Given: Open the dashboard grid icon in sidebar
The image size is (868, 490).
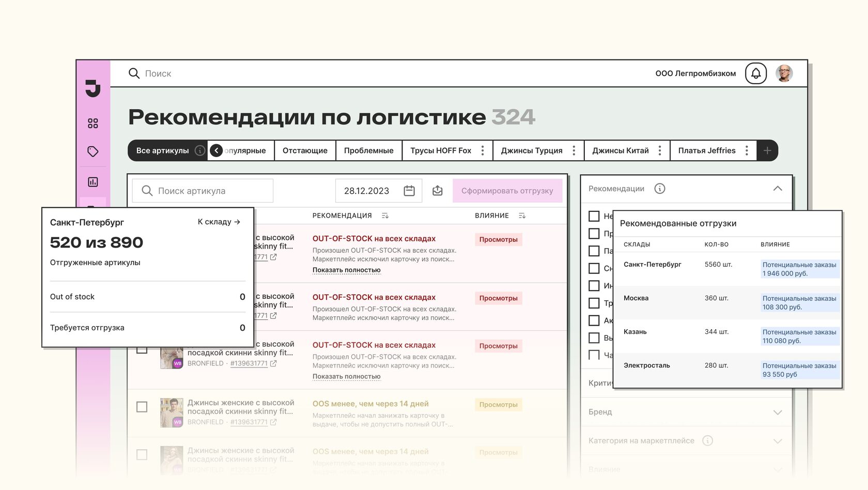Looking at the screenshot, I should (x=93, y=123).
